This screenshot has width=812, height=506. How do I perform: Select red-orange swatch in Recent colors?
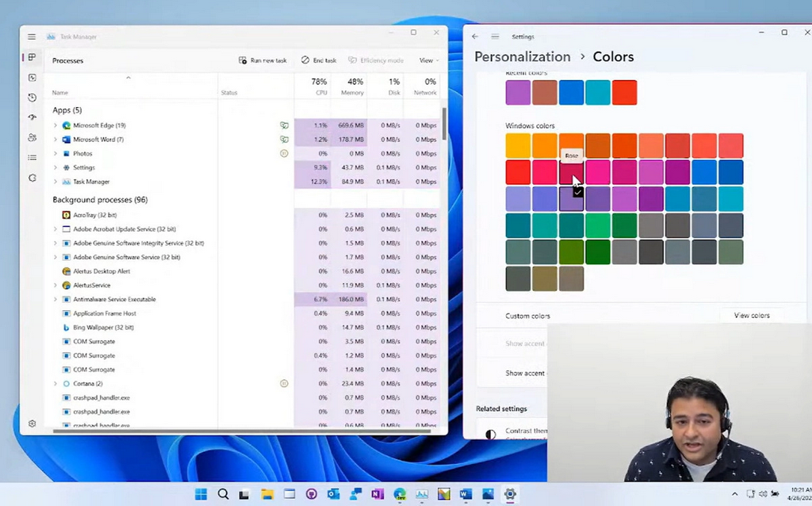click(x=625, y=93)
